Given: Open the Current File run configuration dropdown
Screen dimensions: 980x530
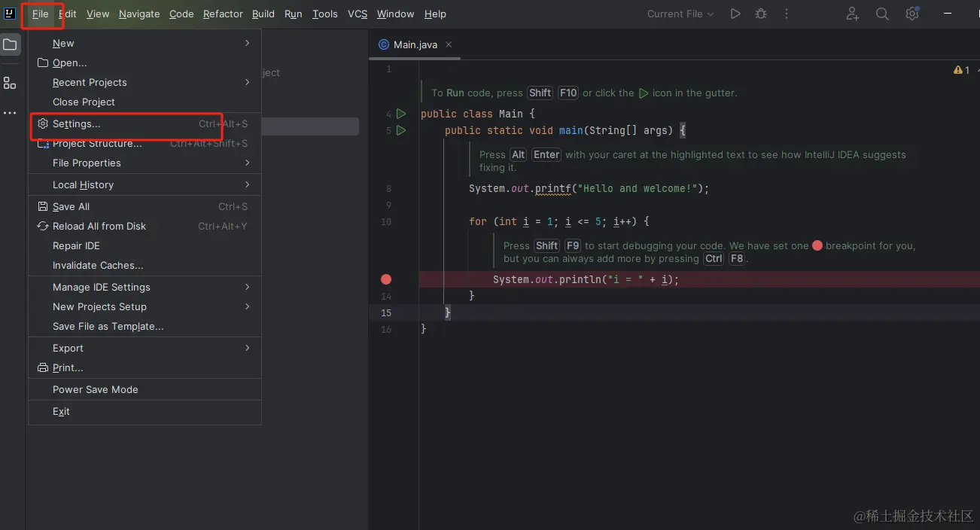Looking at the screenshot, I should [680, 14].
